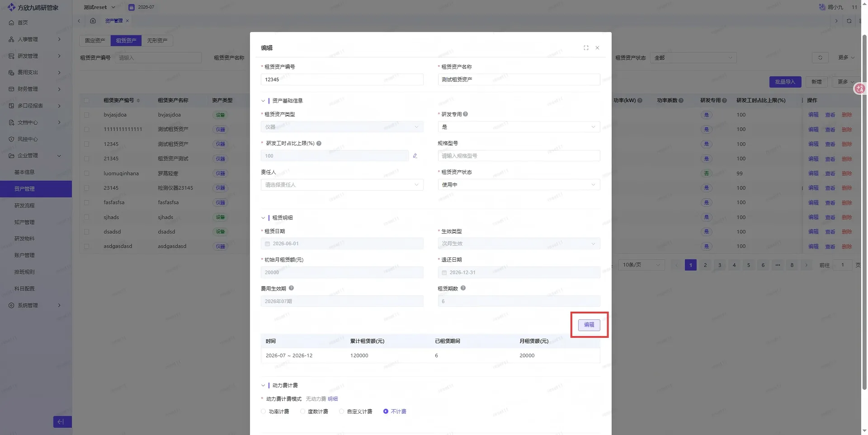Expand 人事管理 in the sidebar menu
The image size is (868, 435).
tap(36, 39)
